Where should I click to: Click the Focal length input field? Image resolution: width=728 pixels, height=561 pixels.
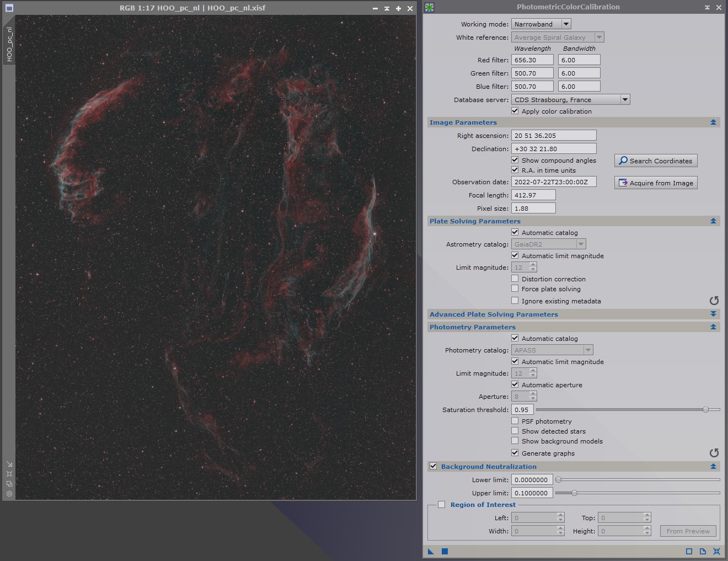533,195
